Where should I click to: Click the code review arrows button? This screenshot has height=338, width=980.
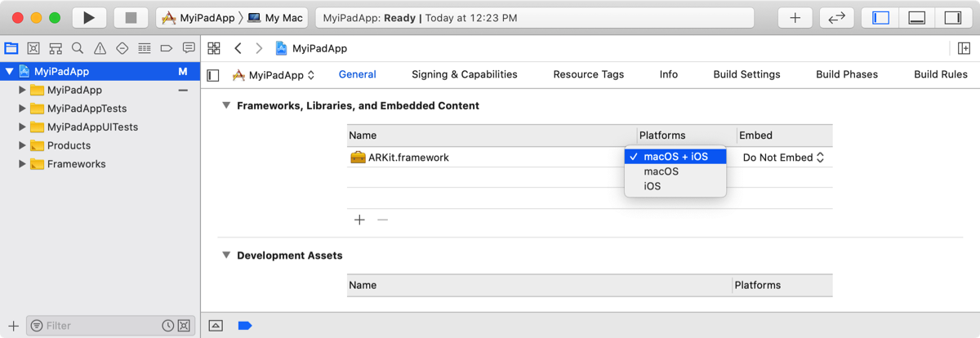836,17
